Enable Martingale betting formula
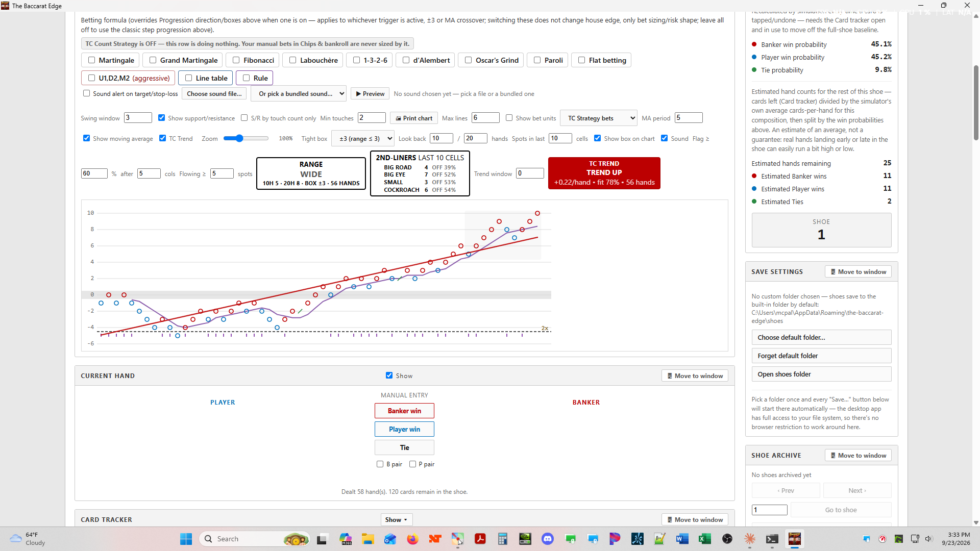 point(91,60)
